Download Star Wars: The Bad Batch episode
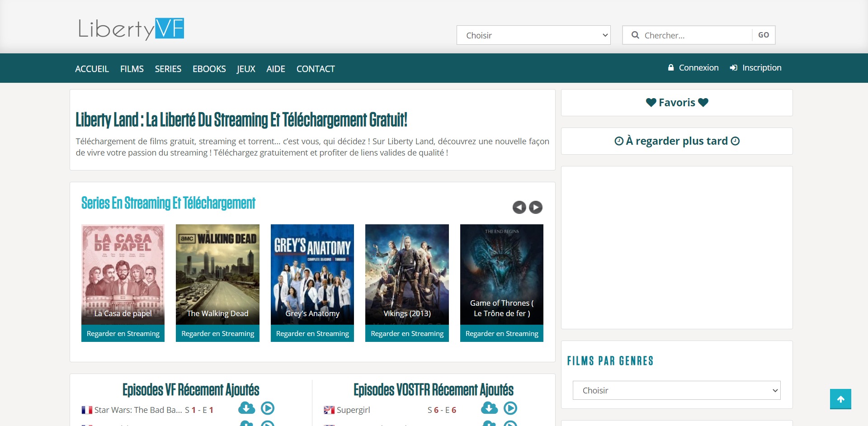The height and width of the screenshot is (426, 868). [x=246, y=408]
